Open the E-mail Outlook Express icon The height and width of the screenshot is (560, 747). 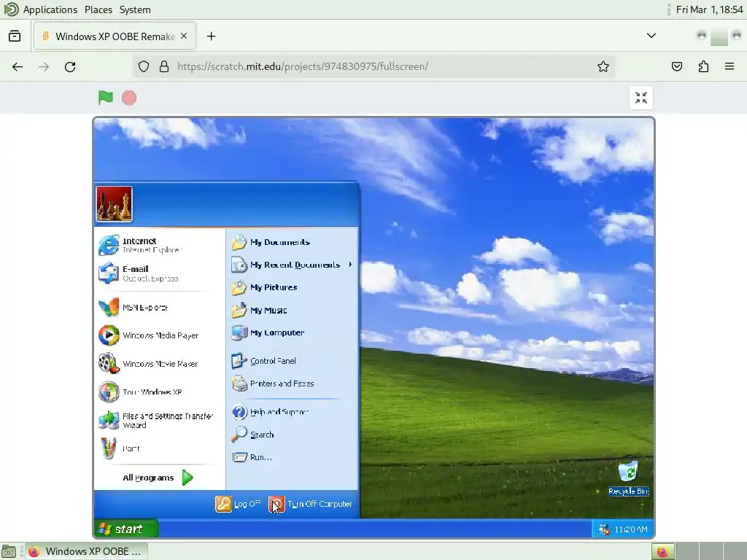tap(109, 273)
